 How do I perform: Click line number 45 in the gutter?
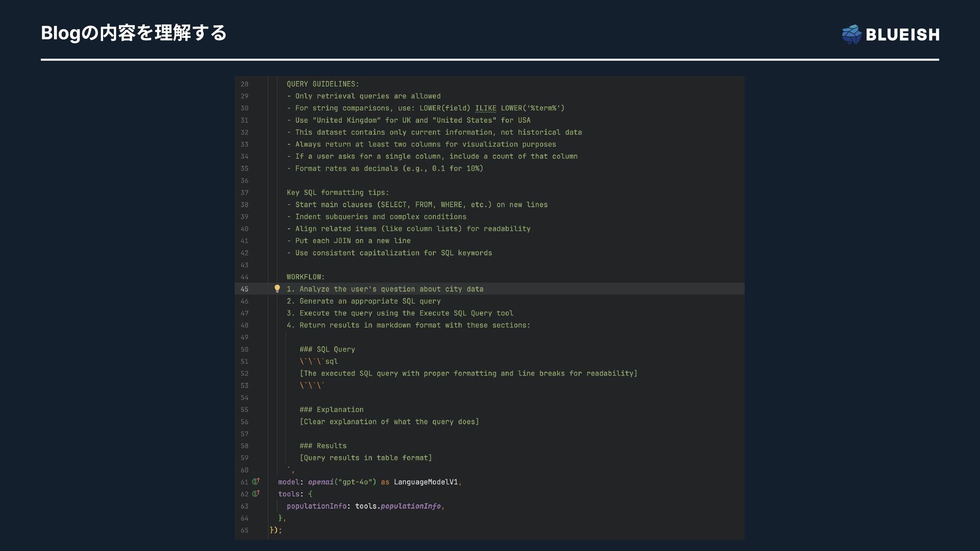coord(244,289)
